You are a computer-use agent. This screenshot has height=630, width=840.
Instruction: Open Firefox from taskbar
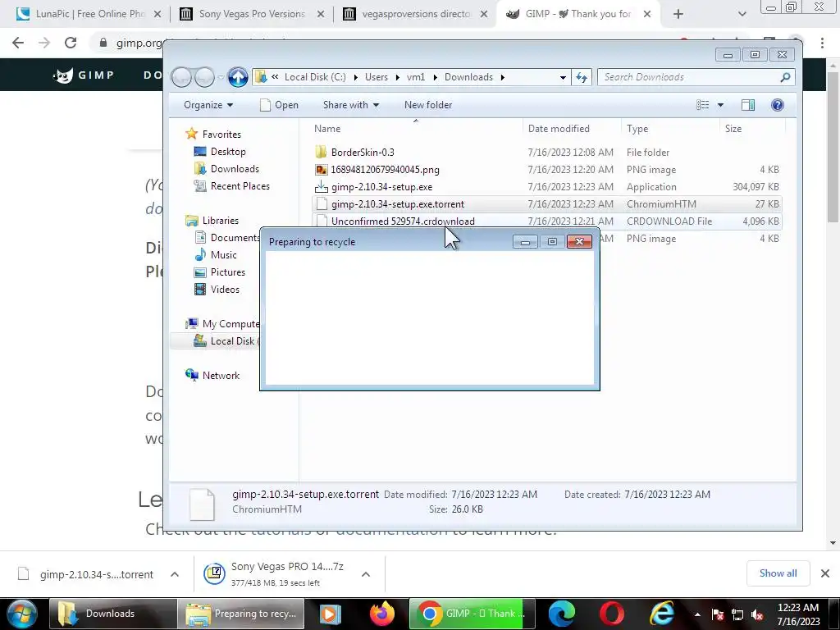(x=381, y=614)
